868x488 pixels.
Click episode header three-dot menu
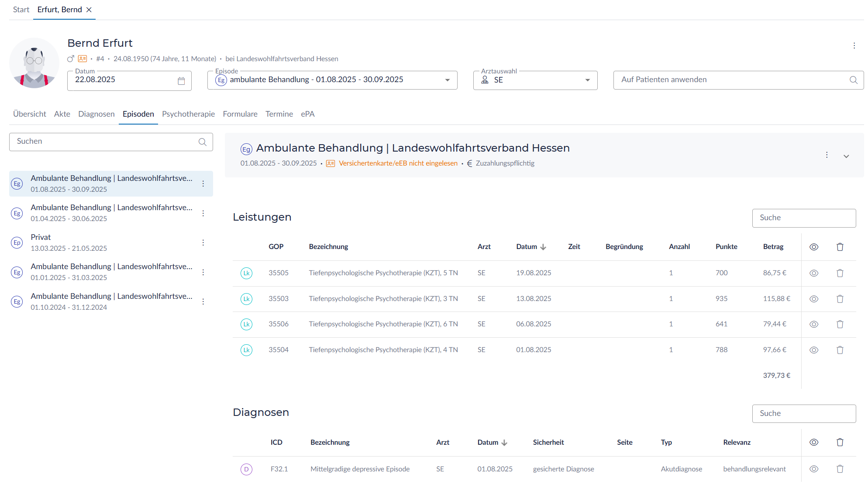coord(827,155)
